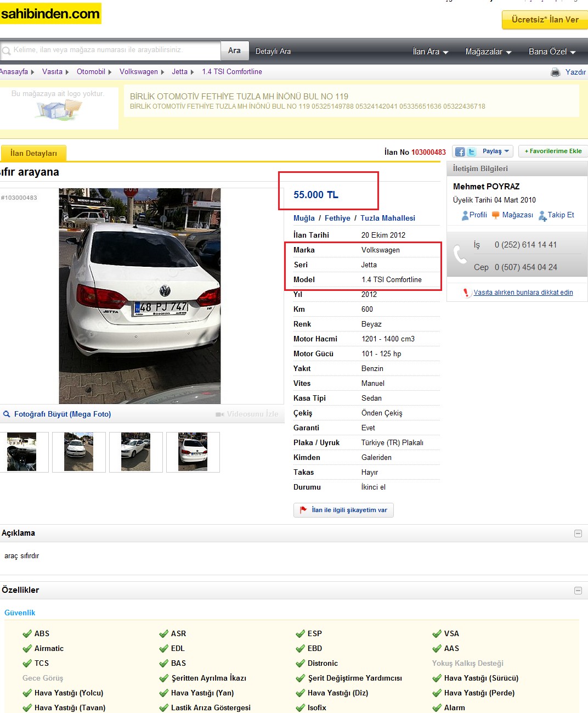
Task: Click the 55.000 TL price
Action: coord(316,195)
